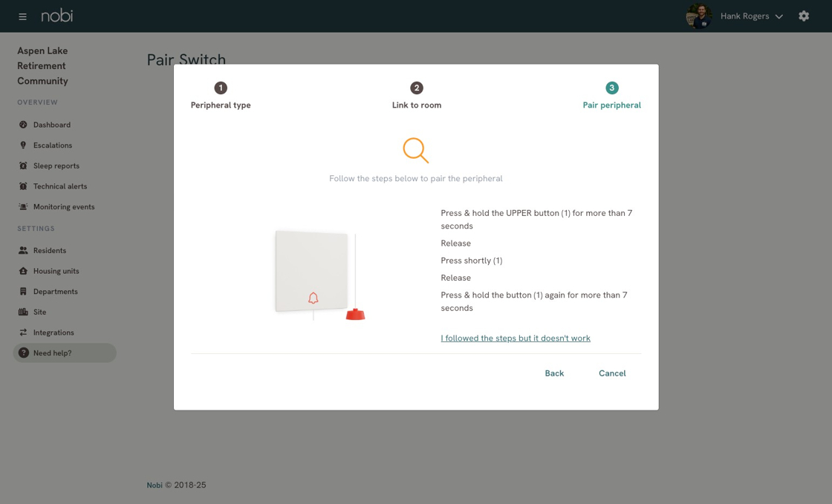Image resolution: width=832 pixels, height=504 pixels.
Task: Click the settings gear icon
Action: [x=804, y=16]
